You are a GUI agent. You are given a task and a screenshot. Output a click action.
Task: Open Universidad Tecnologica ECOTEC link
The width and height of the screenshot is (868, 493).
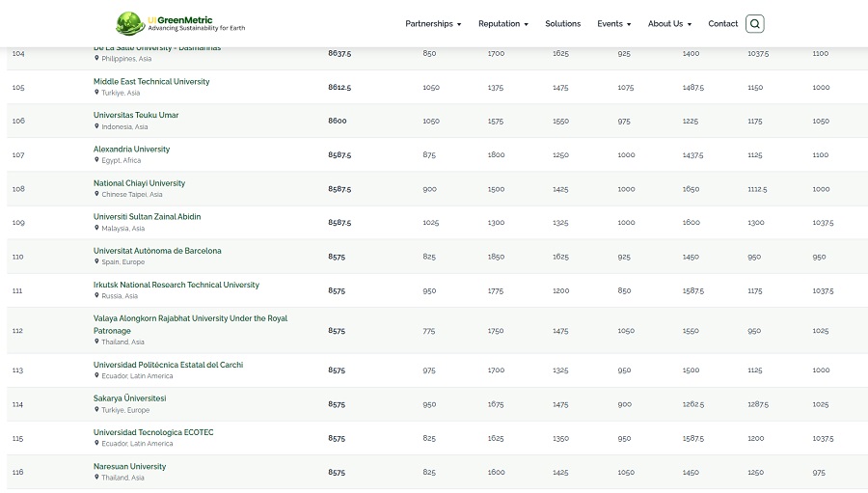[x=152, y=432]
